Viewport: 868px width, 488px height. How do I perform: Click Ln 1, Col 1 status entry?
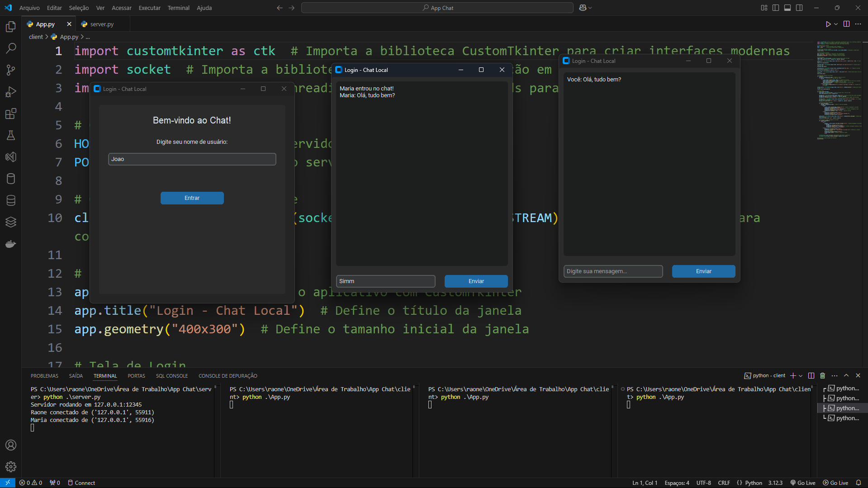tap(645, 483)
